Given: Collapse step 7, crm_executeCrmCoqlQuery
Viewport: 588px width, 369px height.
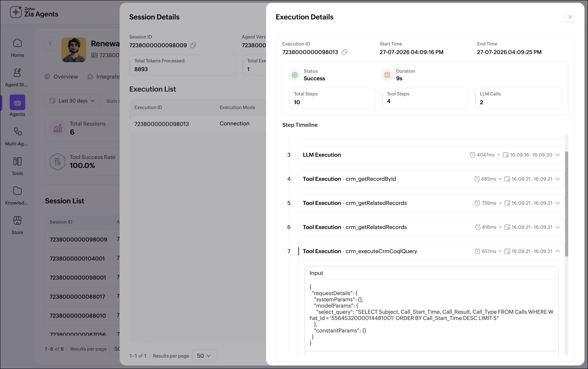Looking at the screenshot, I should (x=558, y=251).
